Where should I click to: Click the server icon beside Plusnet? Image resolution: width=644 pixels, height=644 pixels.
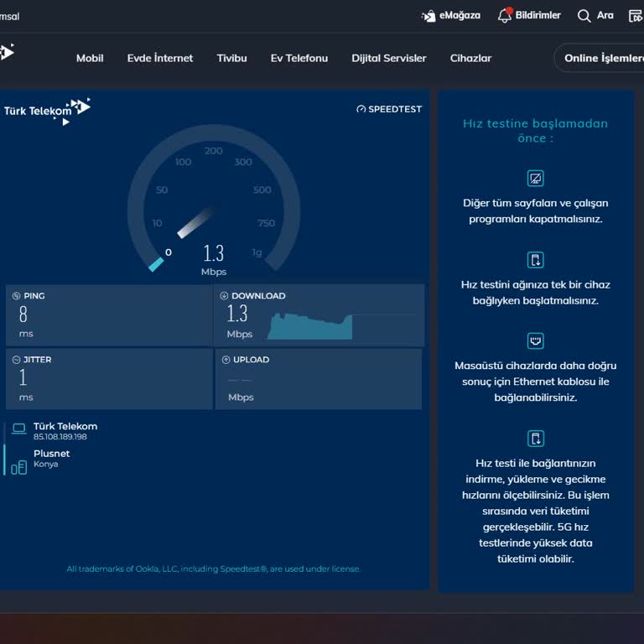click(x=19, y=467)
